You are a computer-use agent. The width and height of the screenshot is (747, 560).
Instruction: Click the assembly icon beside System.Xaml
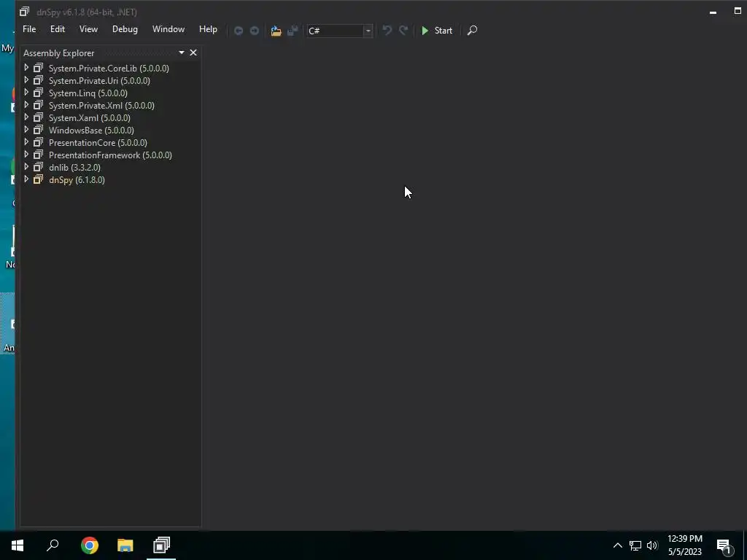point(38,117)
